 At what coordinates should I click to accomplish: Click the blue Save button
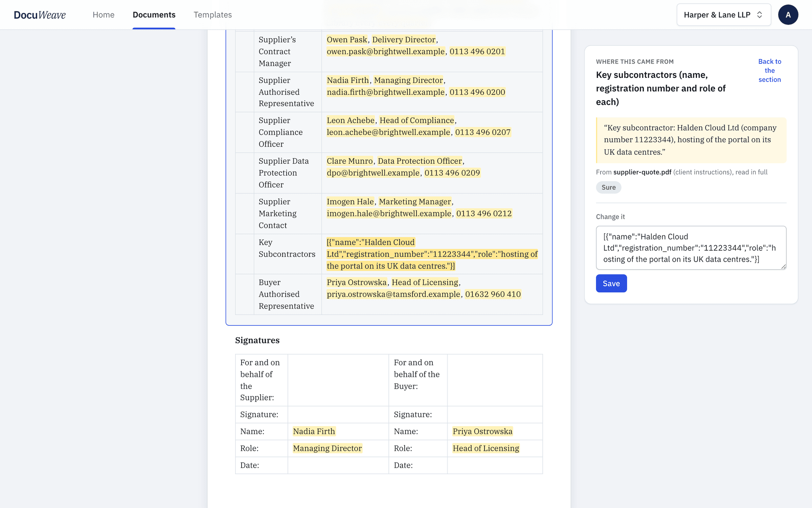click(x=611, y=283)
